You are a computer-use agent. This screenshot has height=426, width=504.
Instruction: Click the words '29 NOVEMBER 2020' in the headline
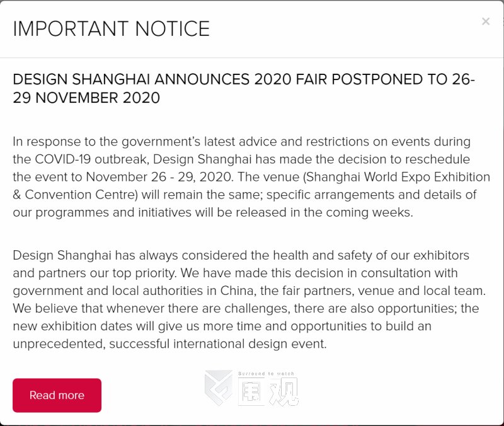(x=86, y=98)
